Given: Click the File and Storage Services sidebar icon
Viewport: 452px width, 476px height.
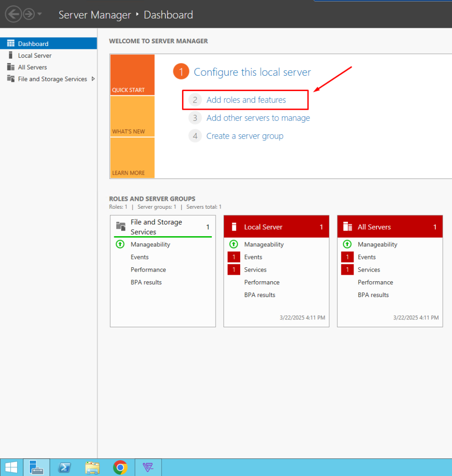Looking at the screenshot, I should pos(11,79).
